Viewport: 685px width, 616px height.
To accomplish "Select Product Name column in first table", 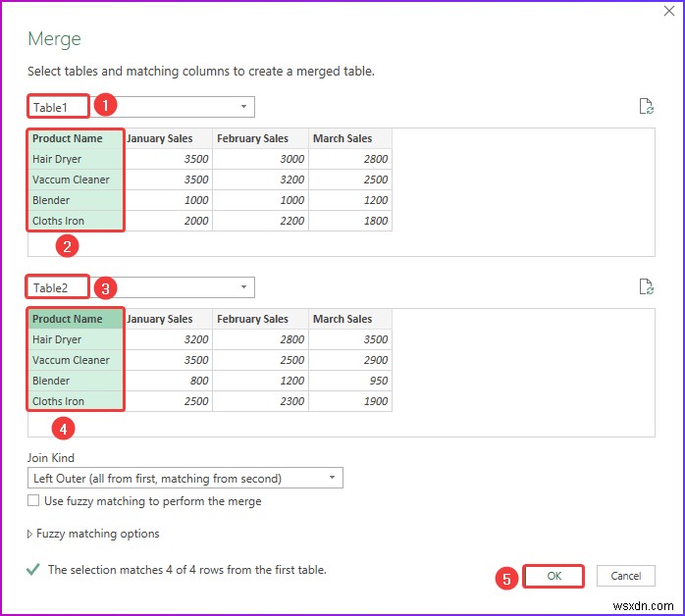I will (67, 138).
